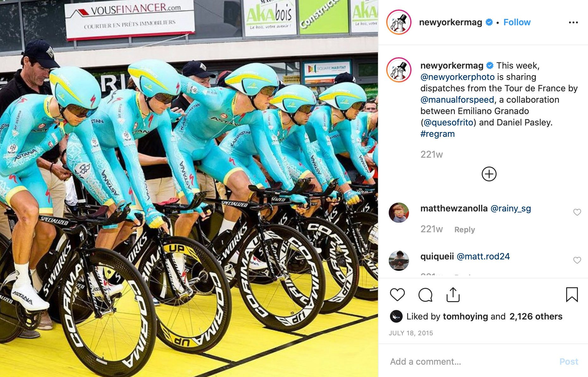This screenshot has height=377, width=588.
Task: View the 2,126 others who liked
Action: [x=536, y=316]
